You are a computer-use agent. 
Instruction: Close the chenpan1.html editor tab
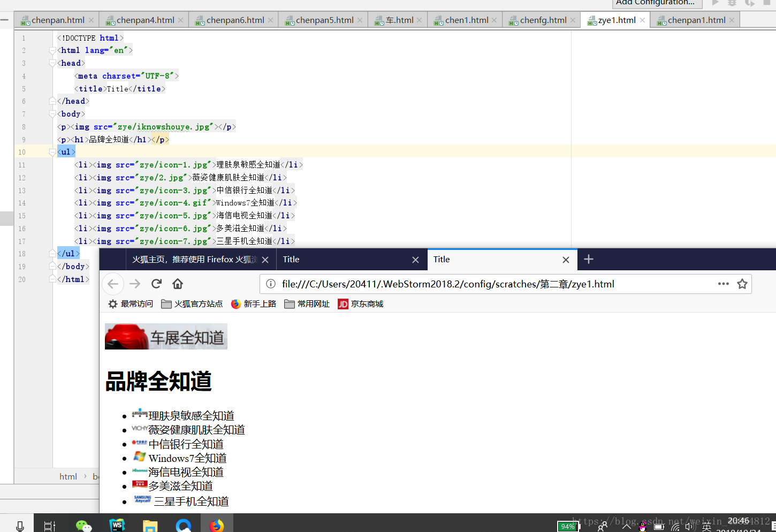732,20
